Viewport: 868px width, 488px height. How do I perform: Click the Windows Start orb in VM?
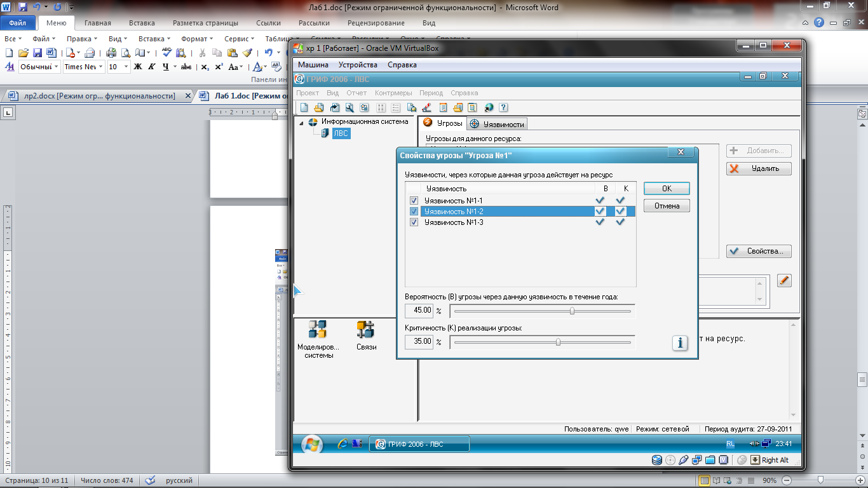pos(311,444)
